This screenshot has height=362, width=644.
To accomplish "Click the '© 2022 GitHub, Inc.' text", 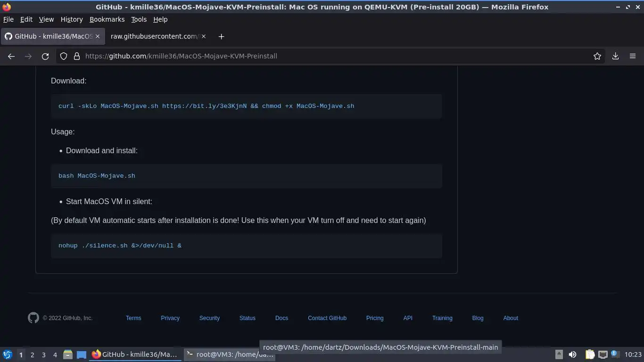I will coord(67,318).
